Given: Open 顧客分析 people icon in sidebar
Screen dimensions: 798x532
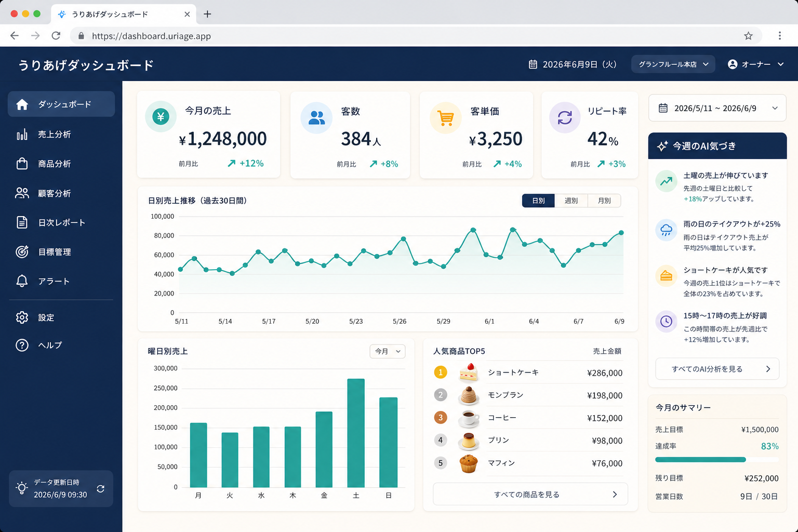Looking at the screenshot, I should coord(22,193).
